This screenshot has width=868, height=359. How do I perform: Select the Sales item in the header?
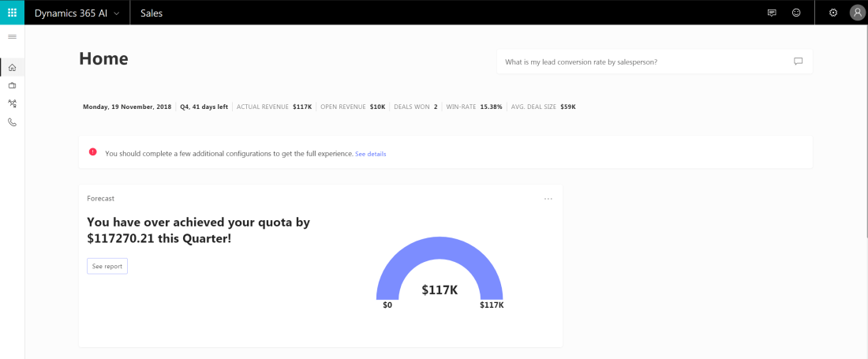(x=152, y=13)
